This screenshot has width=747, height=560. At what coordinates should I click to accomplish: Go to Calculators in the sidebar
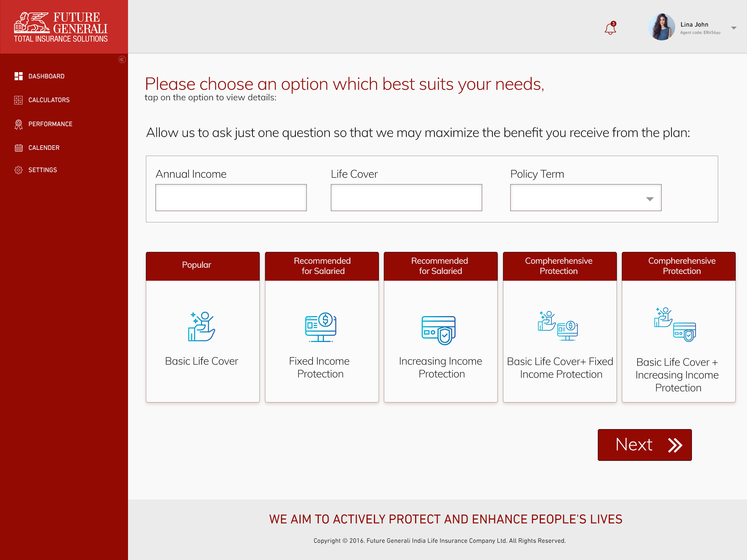49,100
